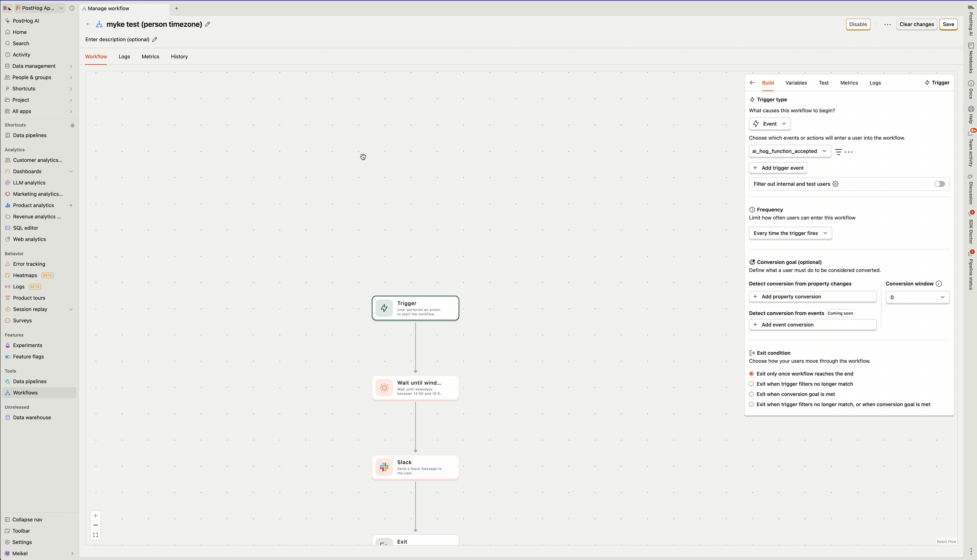Open Docs side panel
The width and height of the screenshot is (977, 560).
click(x=971, y=90)
